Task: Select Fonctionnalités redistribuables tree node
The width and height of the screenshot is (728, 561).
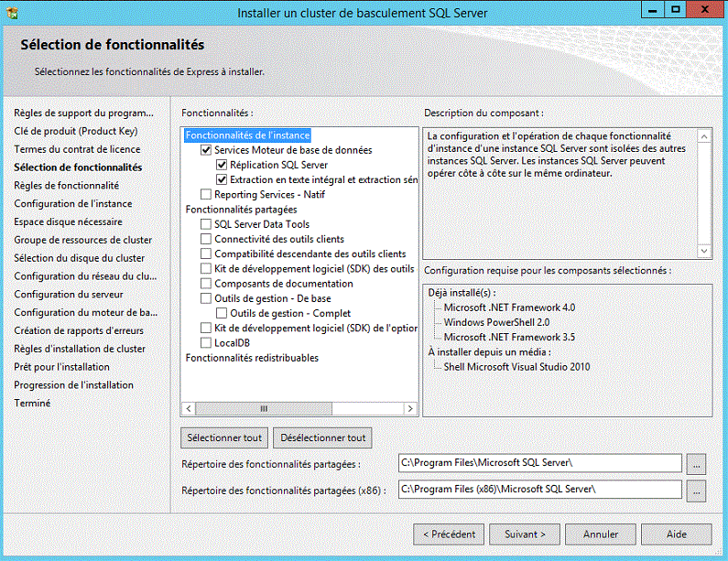Action: click(x=252, y=358)
